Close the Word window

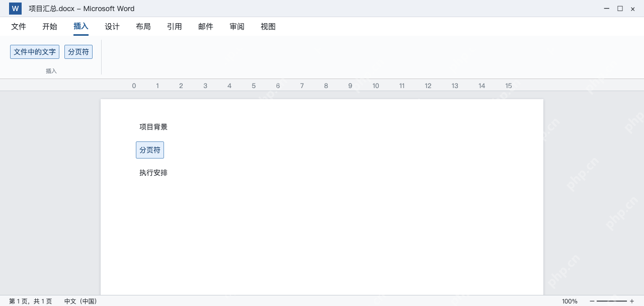pos(633,9)
